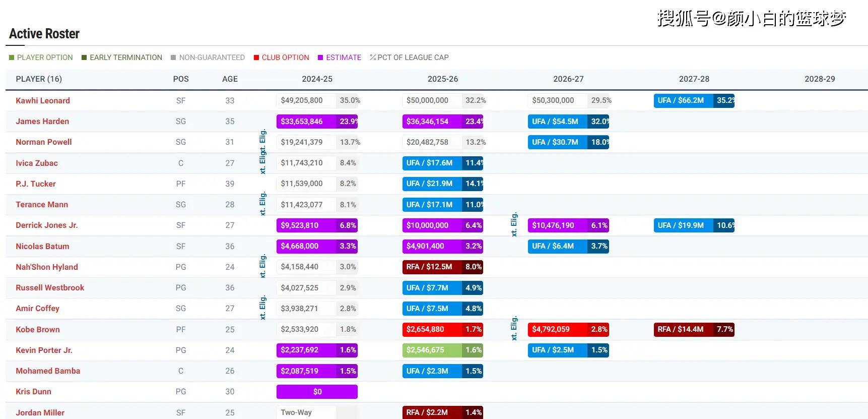This screenshot has width=868, height=419.
Task: Click the 2025-26 season column header
Action: 443,79
